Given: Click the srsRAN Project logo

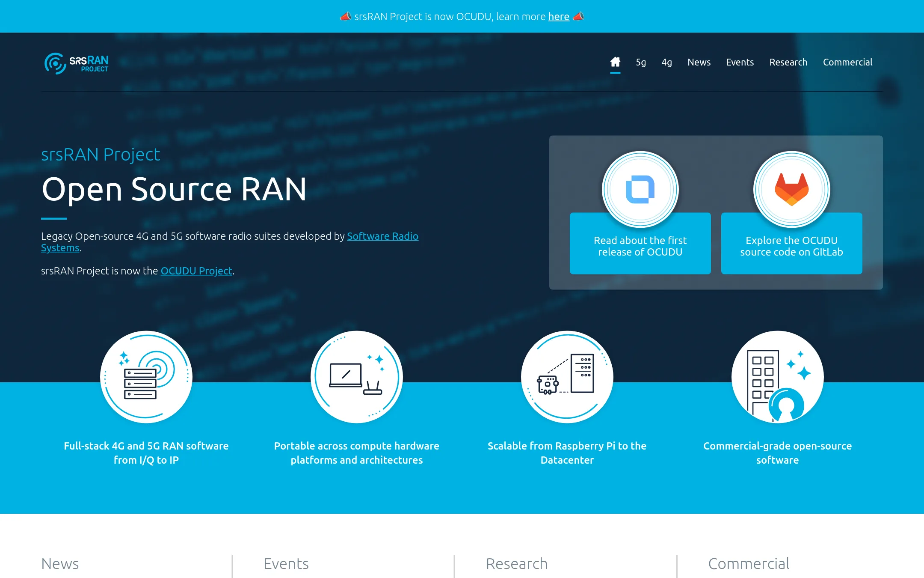Looking at the screenshot, I should (77, 63).
